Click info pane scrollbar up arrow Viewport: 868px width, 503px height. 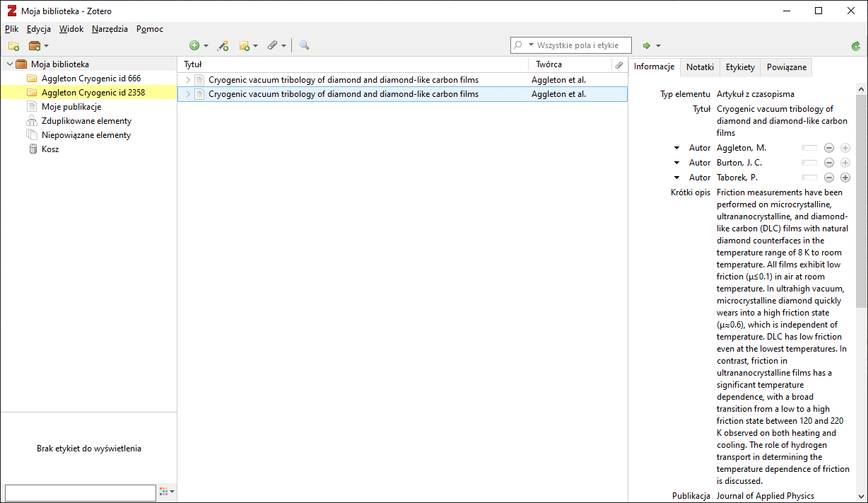point(861,89)
